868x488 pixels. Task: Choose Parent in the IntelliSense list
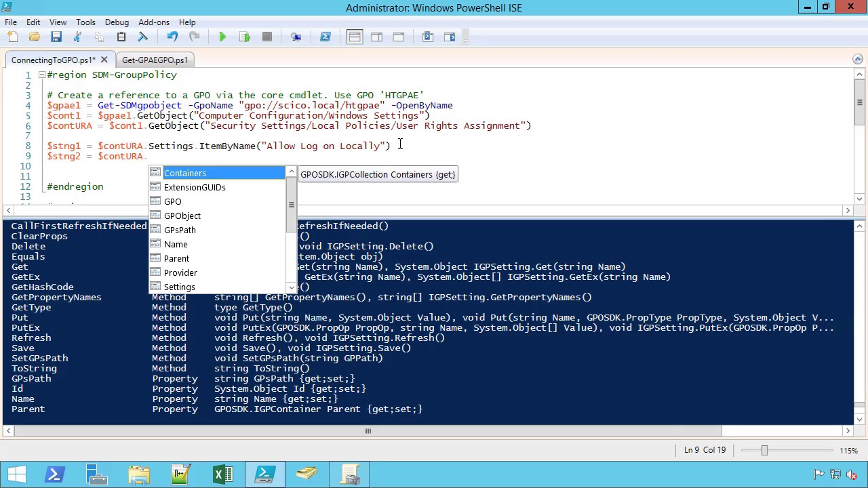coord(217,258)
